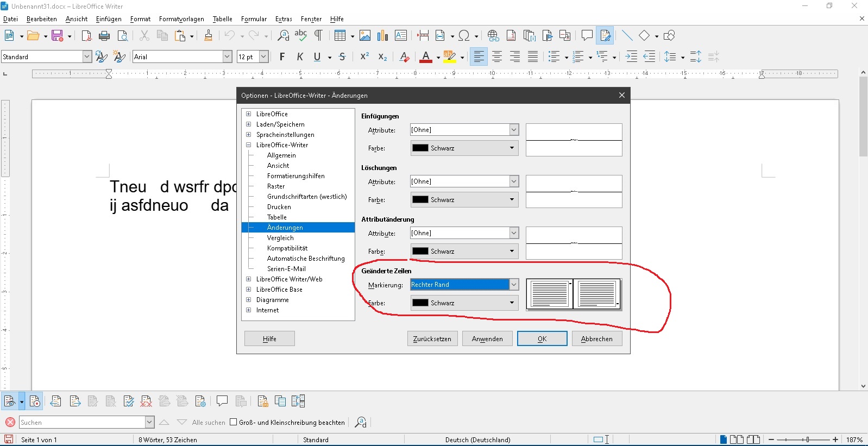Click the Print icon
Viewport: 868px width, 446px height.
click(104, 36)
